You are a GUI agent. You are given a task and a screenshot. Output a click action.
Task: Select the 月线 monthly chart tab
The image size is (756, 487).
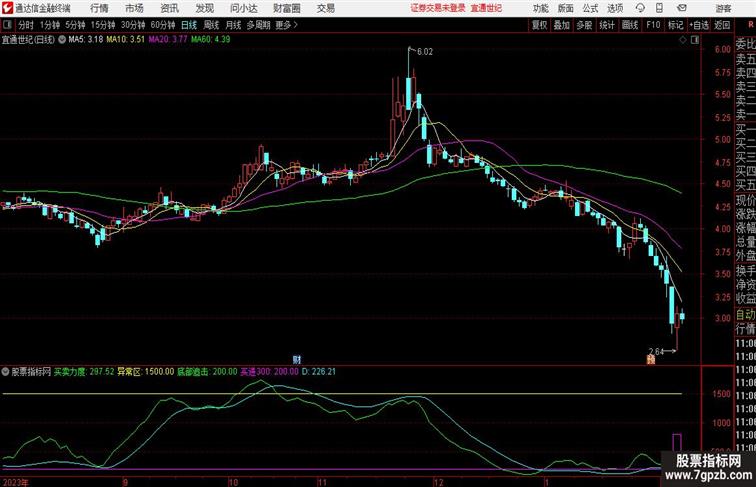233,25
